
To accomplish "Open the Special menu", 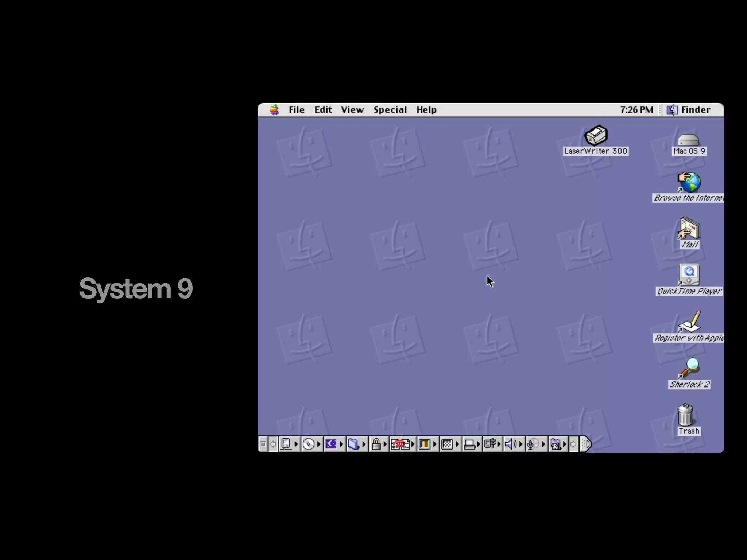I will tap(390, 110).
